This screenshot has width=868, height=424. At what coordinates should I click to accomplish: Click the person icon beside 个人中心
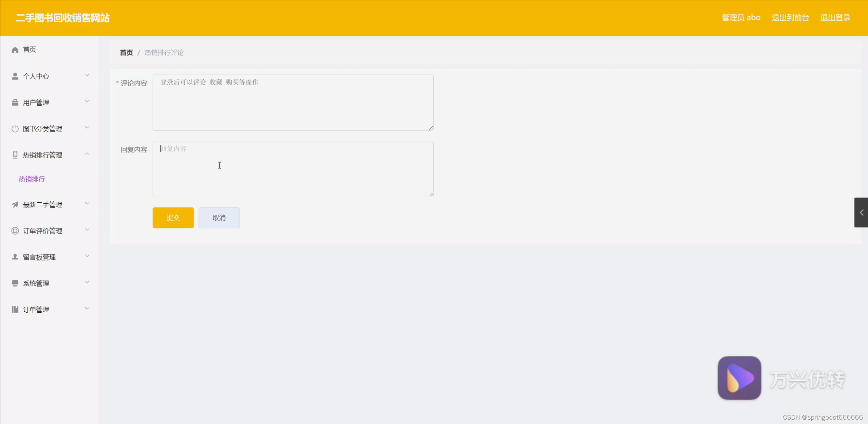tap(15, 76)
